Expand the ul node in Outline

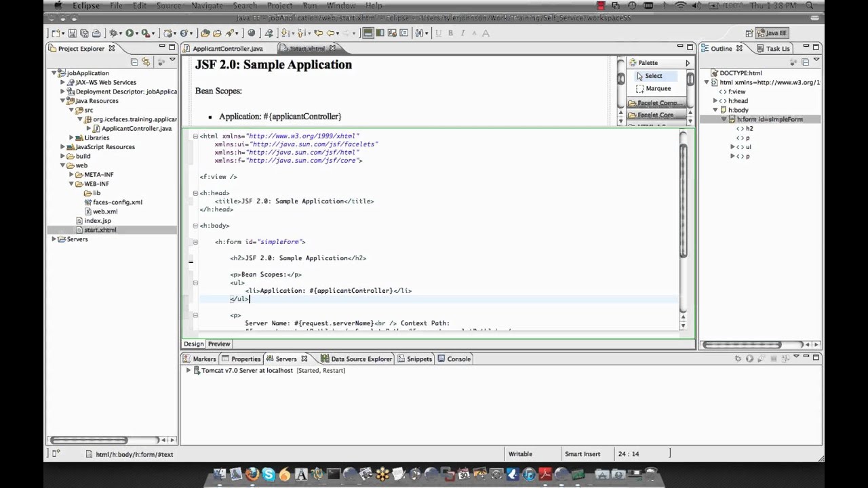click(x=732, y=147)
